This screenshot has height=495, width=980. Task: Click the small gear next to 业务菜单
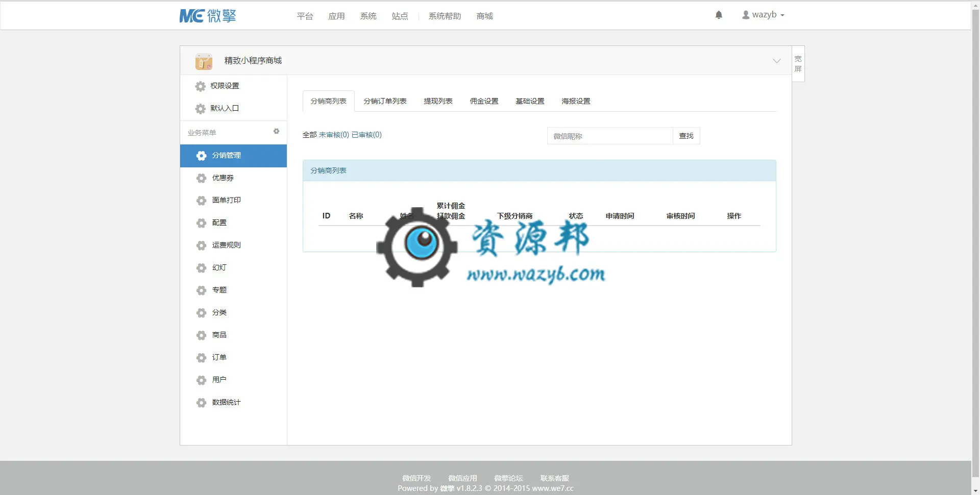point(276,132)
